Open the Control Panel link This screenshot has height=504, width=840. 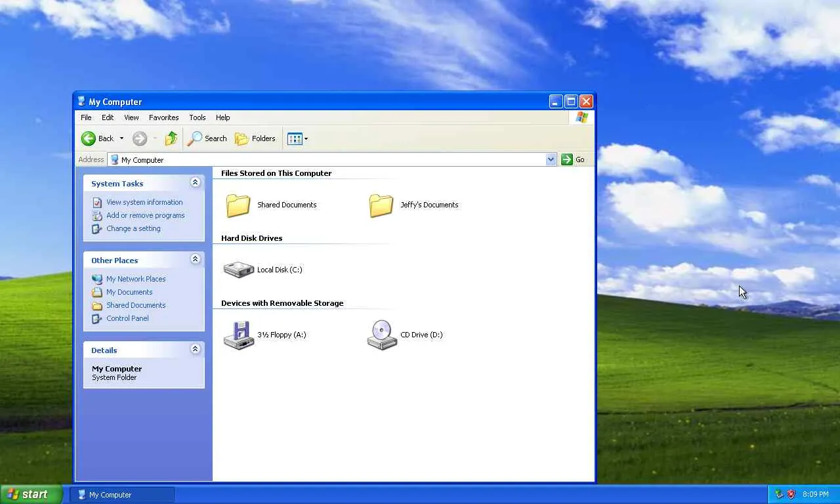pos(127,318)
